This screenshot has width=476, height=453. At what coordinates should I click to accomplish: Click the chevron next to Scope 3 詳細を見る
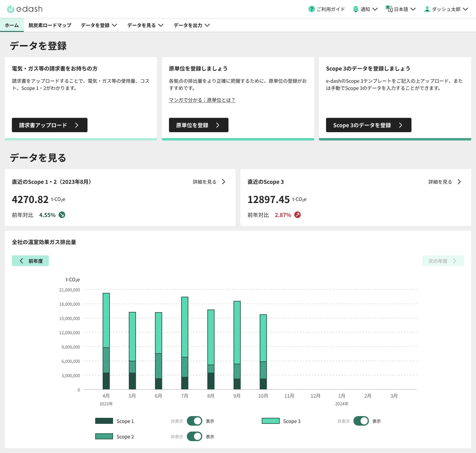tap(459, 182)
